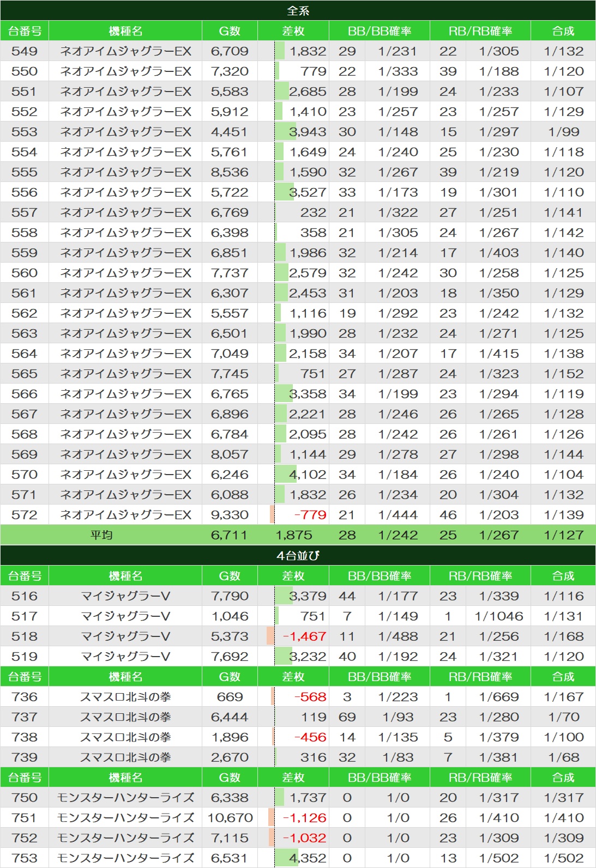Click G数 10,670 in row 751

tap(230, 818)
